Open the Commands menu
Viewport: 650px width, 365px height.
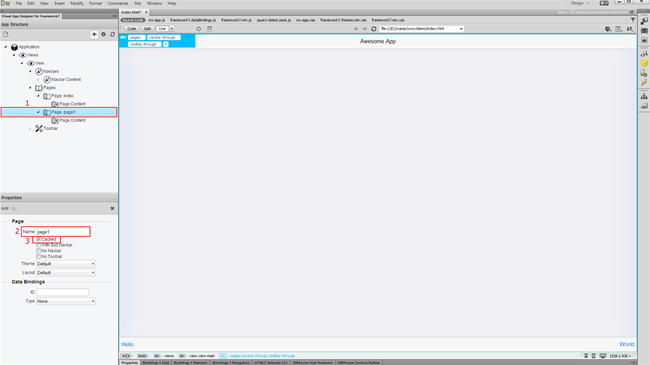pyautogui.click(x=118, y=3)
